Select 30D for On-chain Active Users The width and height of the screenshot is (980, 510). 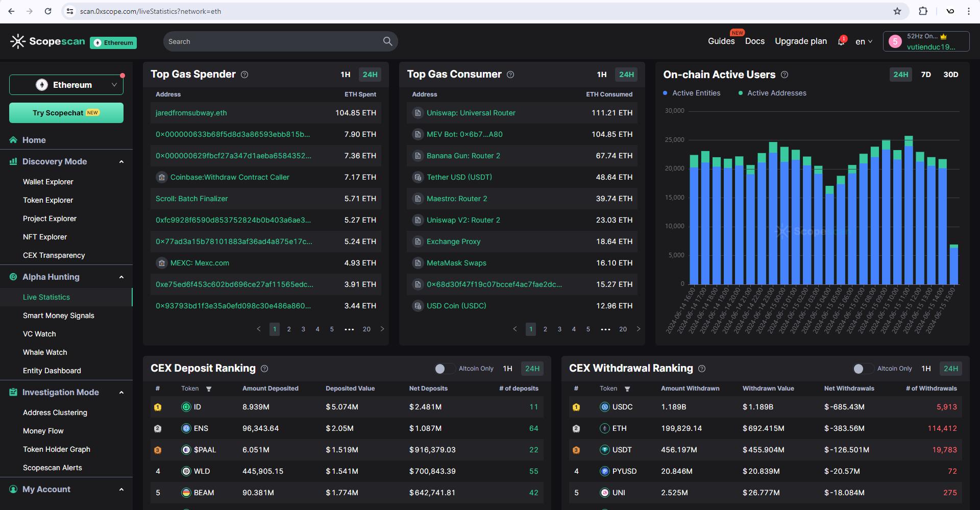point(950,75)
